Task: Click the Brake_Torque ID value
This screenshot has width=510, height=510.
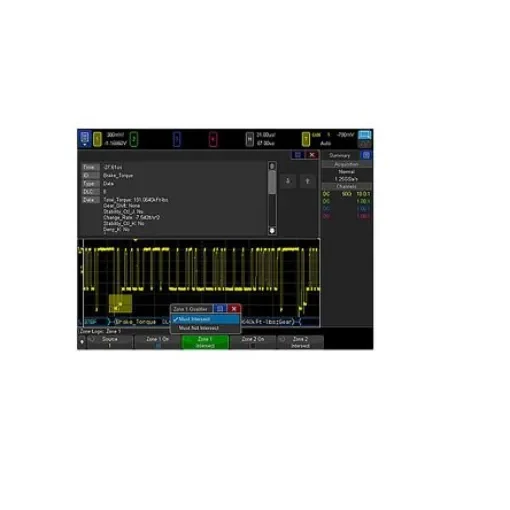Action: [118, 175]
